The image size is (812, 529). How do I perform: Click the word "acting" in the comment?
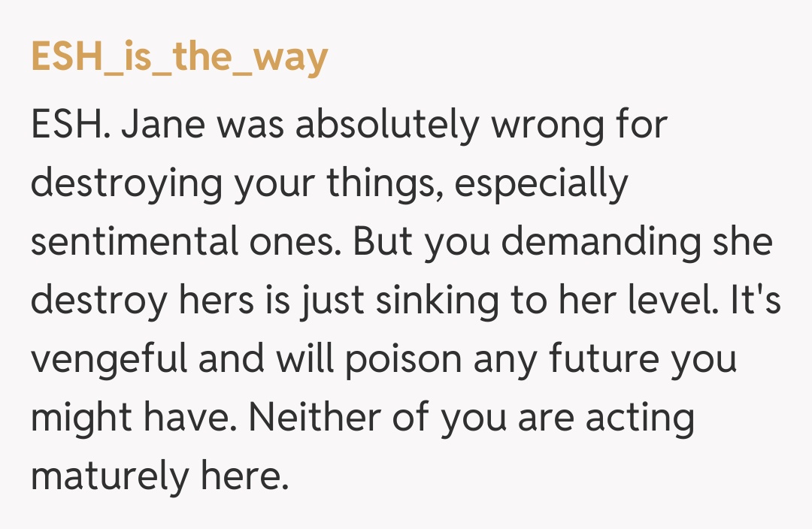[640, 418]
